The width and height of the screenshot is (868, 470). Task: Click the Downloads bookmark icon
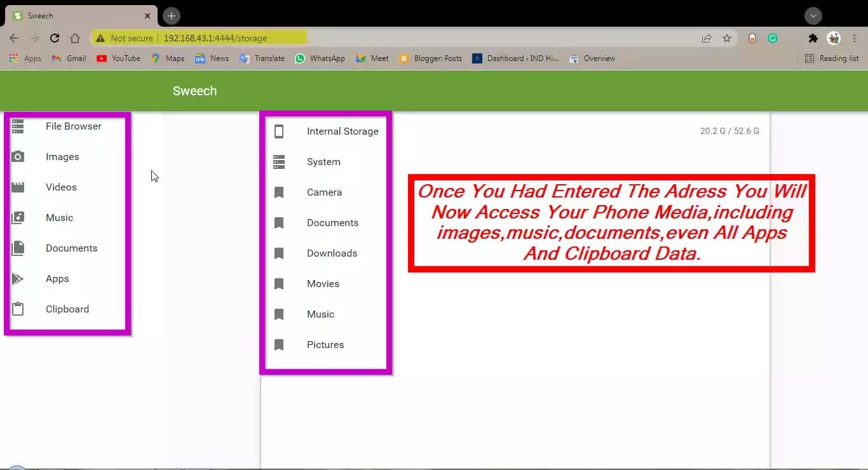(279, 253)
